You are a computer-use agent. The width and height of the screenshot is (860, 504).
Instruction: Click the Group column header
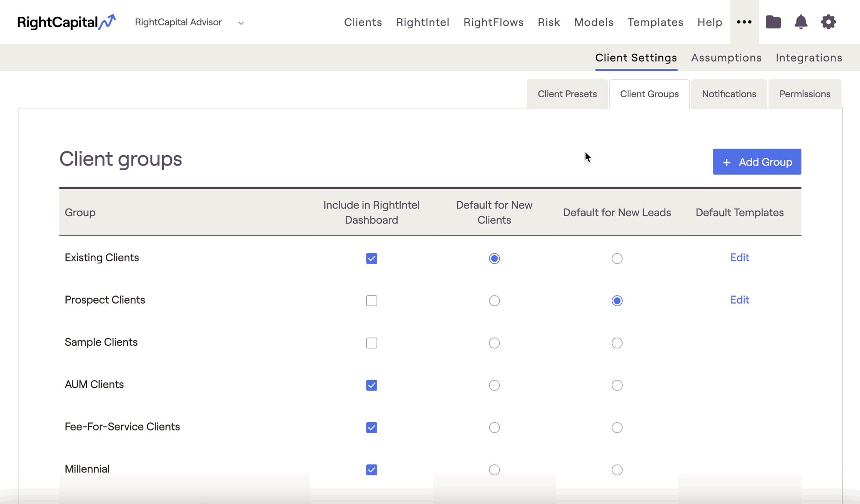(x=80, y=212)
